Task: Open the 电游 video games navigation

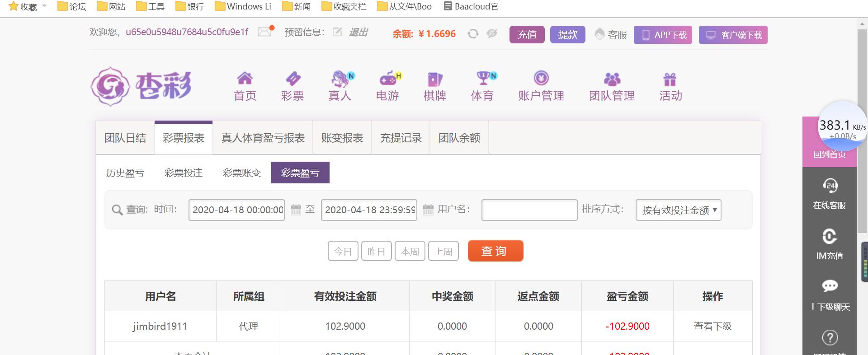Action: pos(387,86)
